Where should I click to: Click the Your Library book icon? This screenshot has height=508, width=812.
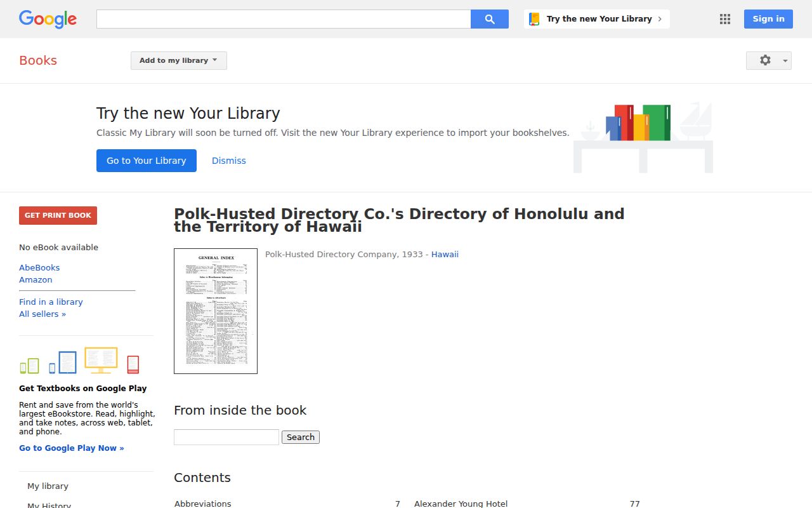(x=534, y=19)
